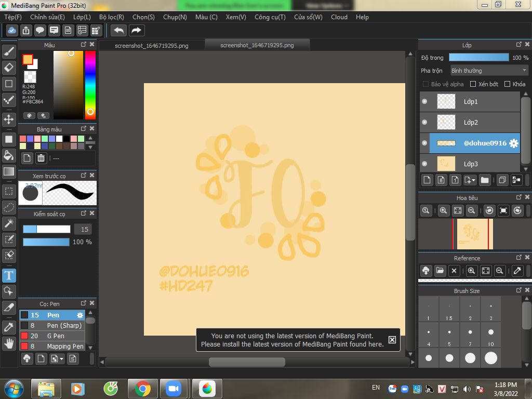This screenshot has width=532, height=399.
Task: Select the Lasso tool
Action: (x=9, y=207)
